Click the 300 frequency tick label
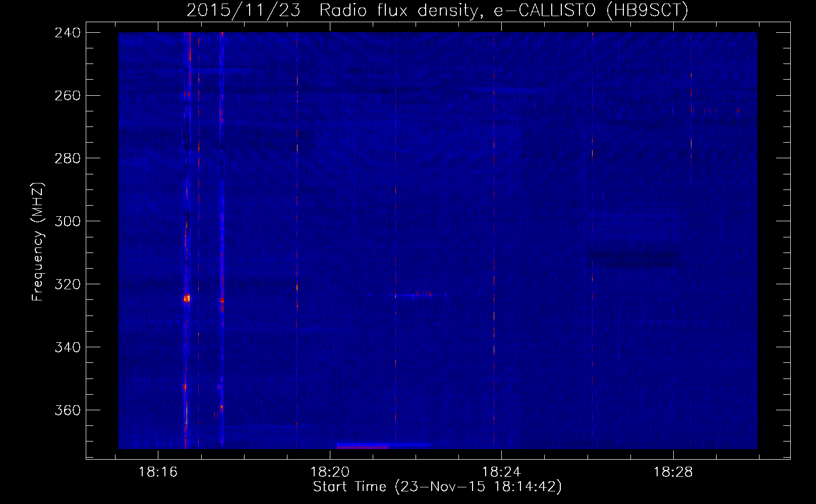The width and height of the screenshot is (816, 504). click(67, 221)
